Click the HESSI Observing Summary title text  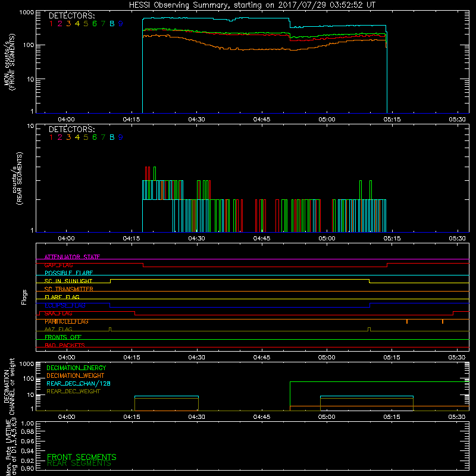(x=252, y=5)
